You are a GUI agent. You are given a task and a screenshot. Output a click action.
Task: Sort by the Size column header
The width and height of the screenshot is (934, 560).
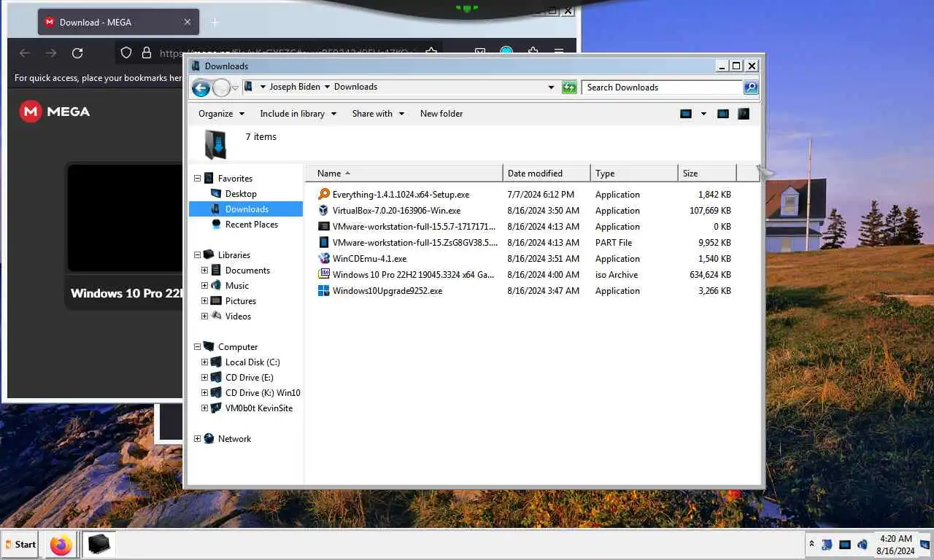click(707, 174)
